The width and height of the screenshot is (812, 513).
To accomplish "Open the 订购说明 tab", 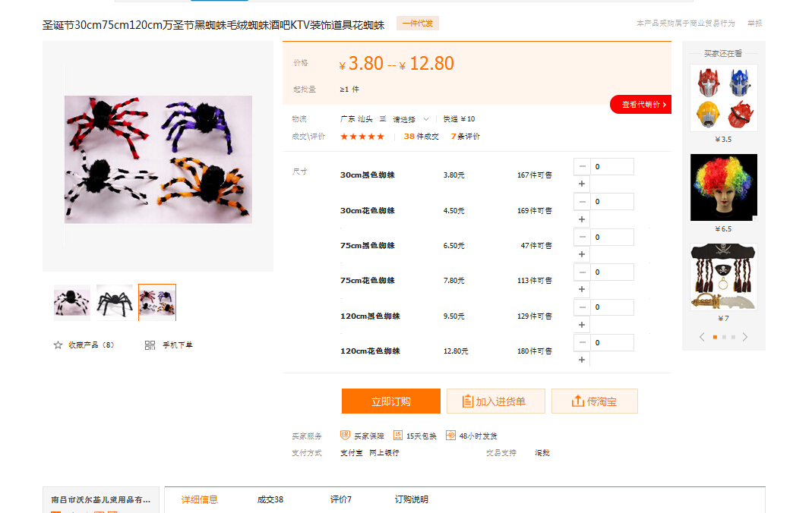I will [x=411, y=499].
